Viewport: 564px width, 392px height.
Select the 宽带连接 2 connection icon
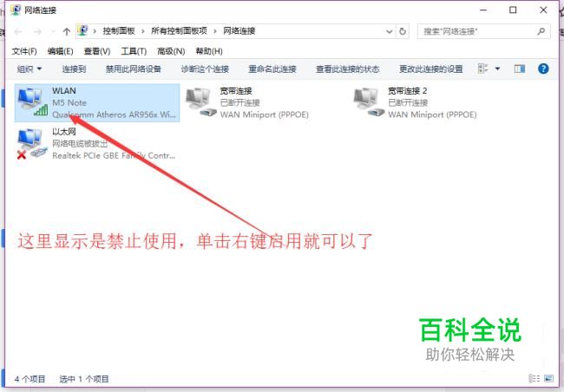point(369,102)
